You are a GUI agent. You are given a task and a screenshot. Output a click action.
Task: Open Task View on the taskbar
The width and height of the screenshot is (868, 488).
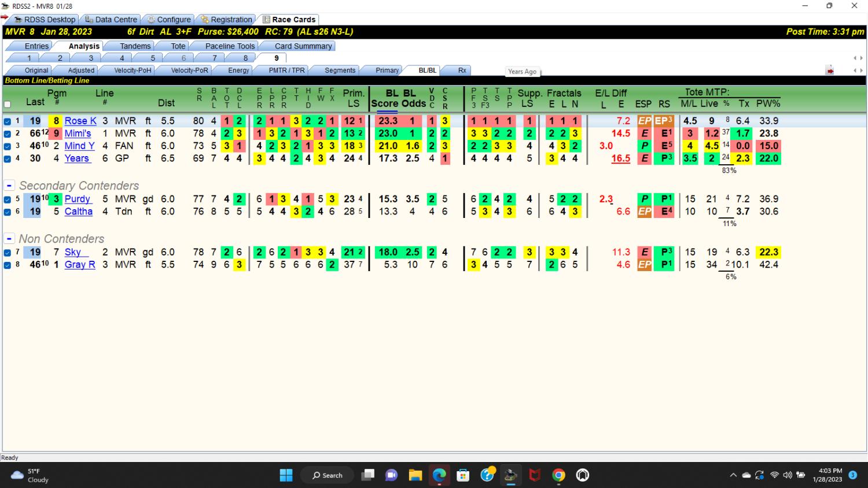click(x=367, y=475)
